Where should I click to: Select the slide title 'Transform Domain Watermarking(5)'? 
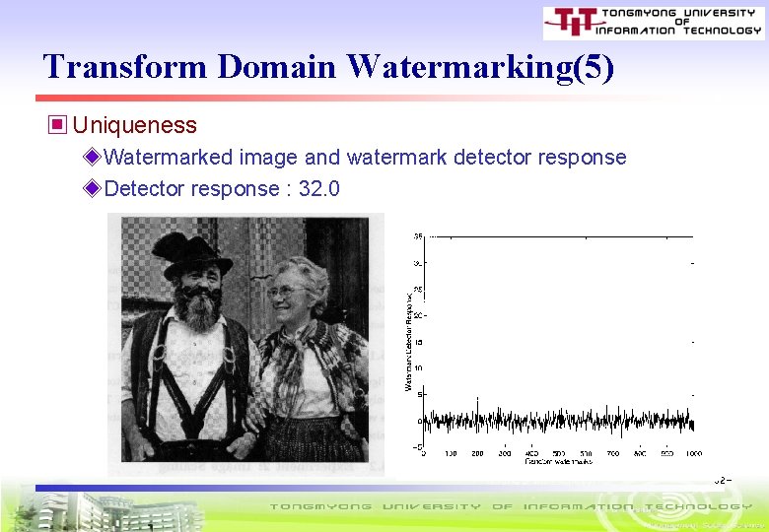coord(328,67)
